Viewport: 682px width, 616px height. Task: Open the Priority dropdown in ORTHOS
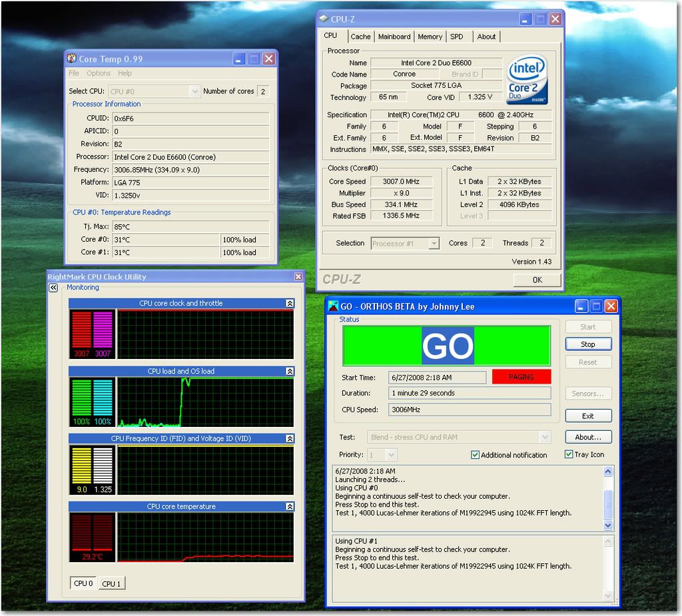click(391, 455)
